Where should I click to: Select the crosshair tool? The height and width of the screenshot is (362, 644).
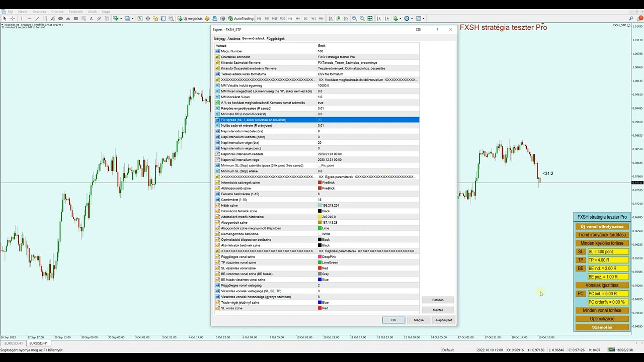point(13,19)
